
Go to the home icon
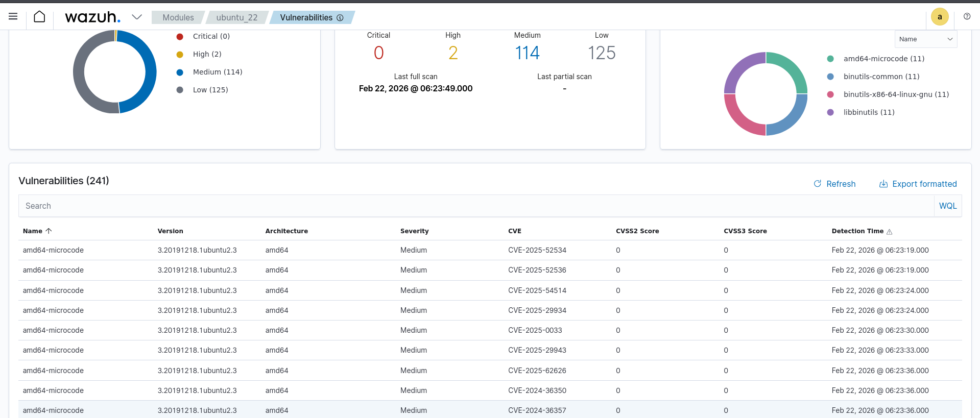(x=39, y=17)
